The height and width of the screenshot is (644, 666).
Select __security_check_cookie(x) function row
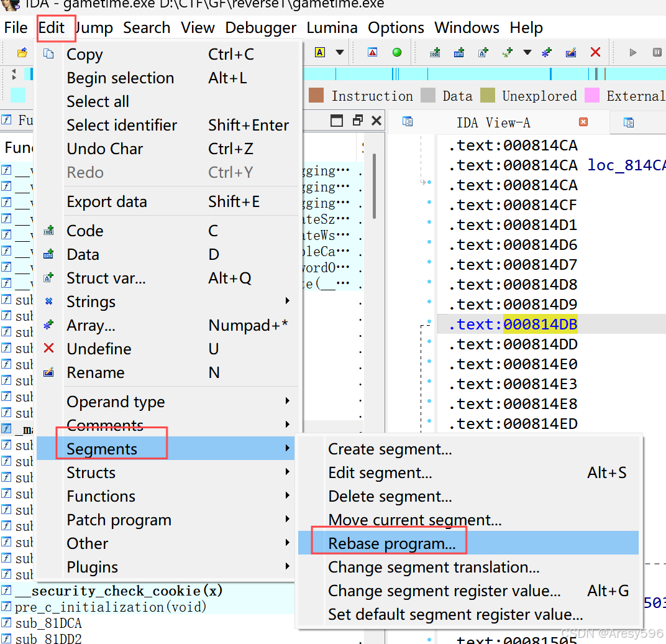pos(119,591)
